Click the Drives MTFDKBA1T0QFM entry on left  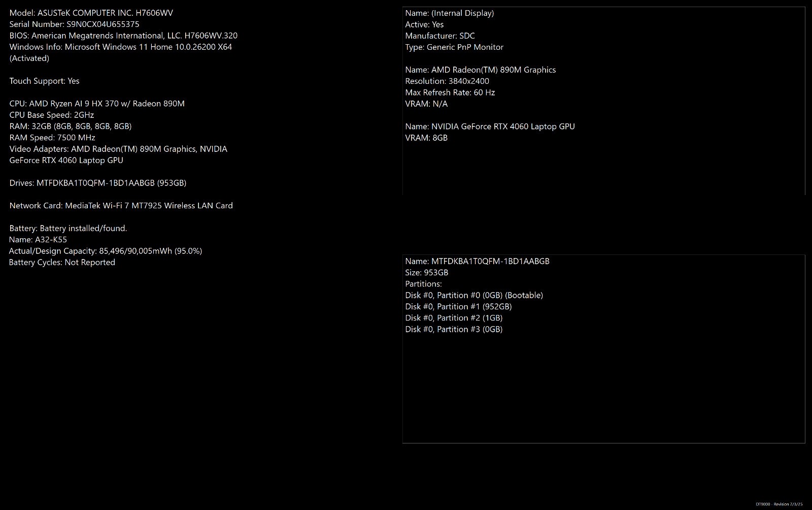(98, 183)
